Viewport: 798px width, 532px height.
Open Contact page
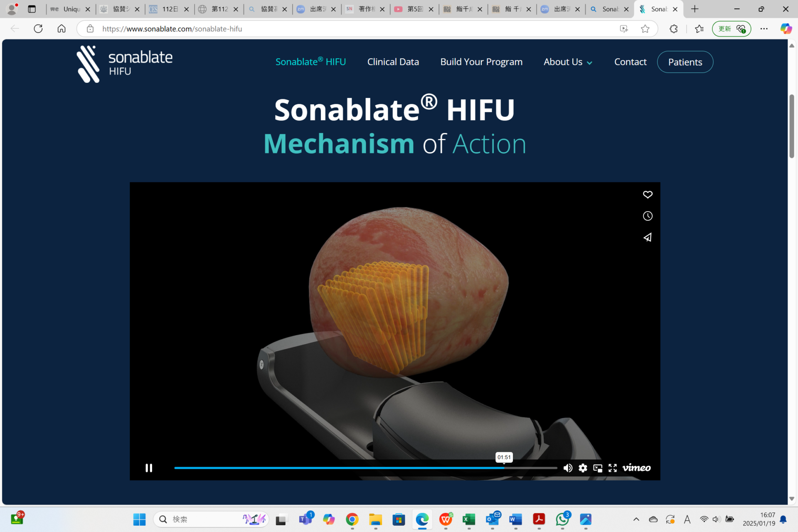click(630, 62)
